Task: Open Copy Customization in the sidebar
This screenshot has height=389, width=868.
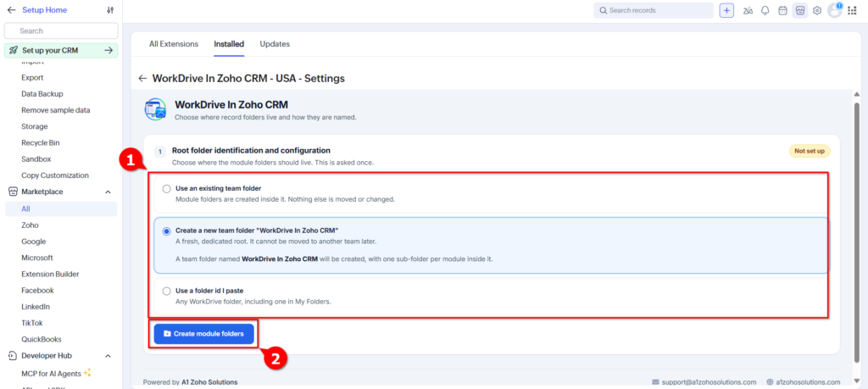Action: tap(55, 175)
